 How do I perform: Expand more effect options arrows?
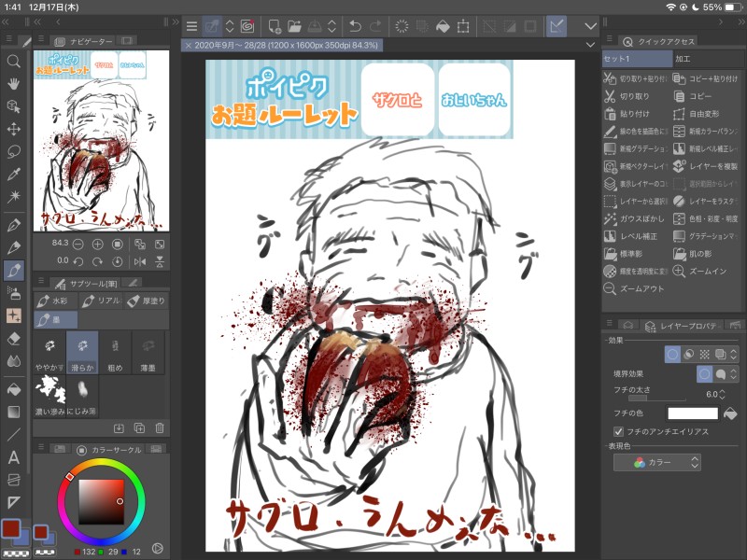coord(734,355)
